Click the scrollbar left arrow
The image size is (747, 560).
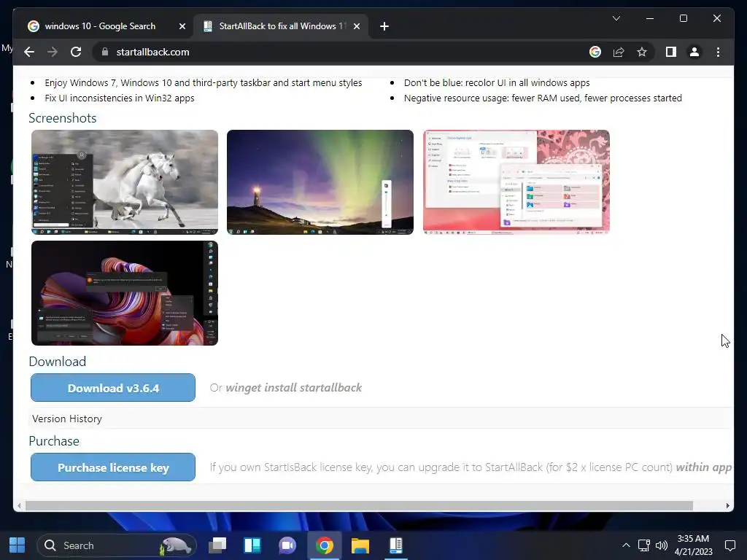point(19,506)
